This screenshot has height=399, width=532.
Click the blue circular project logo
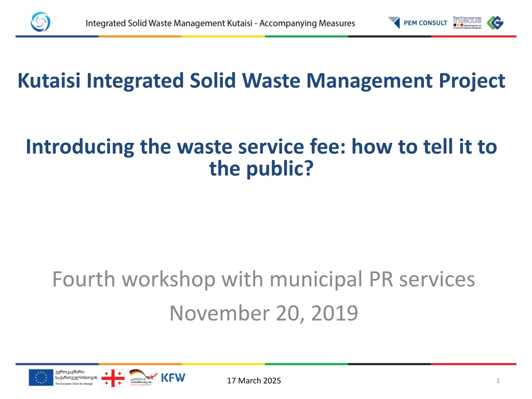click(x=41, y=22)
